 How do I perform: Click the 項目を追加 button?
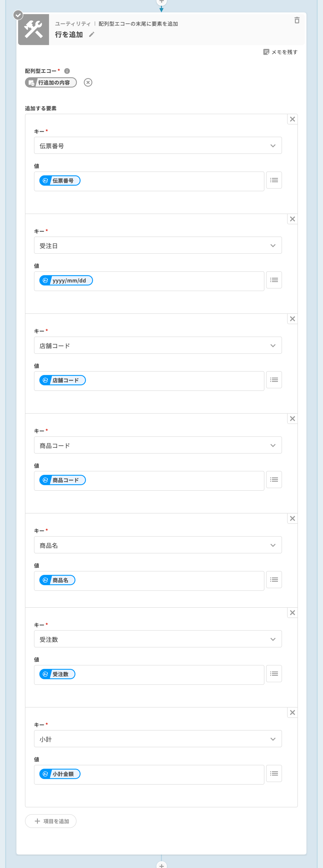pos(51,821)
